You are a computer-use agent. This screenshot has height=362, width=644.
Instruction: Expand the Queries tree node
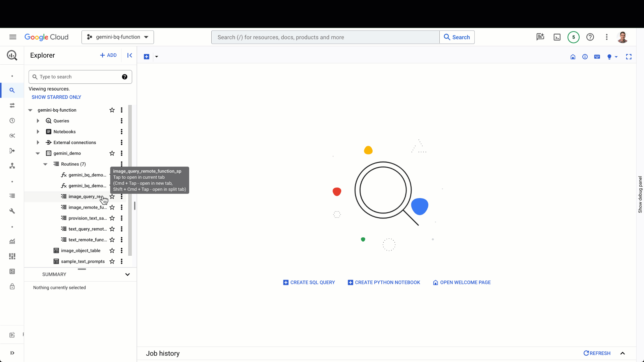(x=38, y=121)
